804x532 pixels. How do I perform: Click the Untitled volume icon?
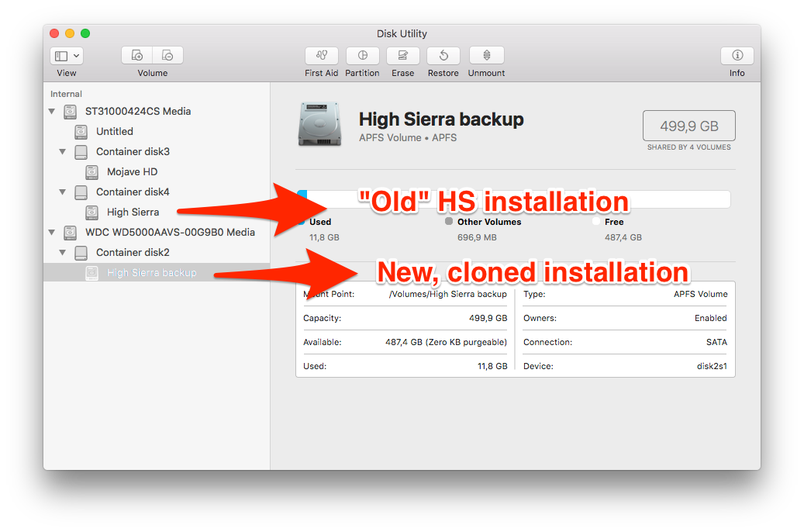point(81,132)
